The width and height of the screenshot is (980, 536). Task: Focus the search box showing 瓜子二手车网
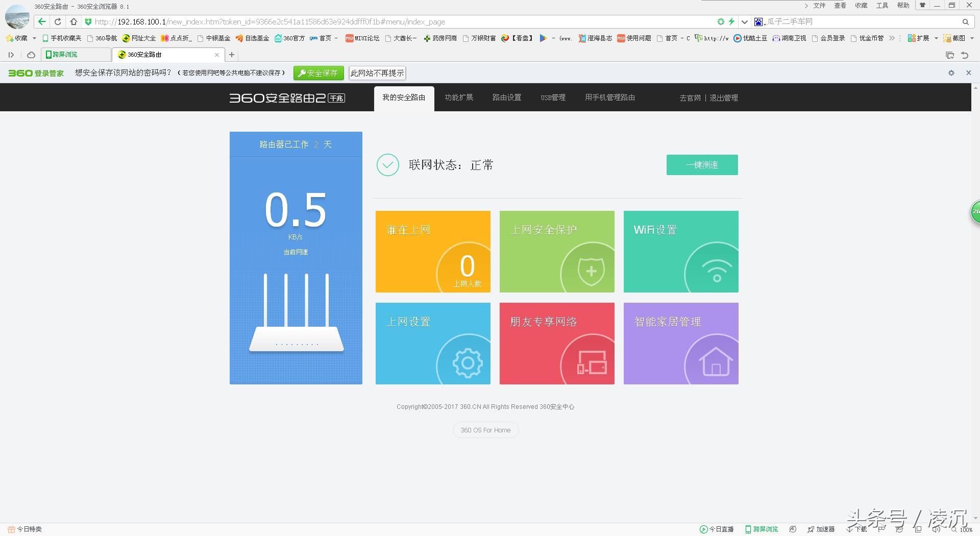pos(862,21)
